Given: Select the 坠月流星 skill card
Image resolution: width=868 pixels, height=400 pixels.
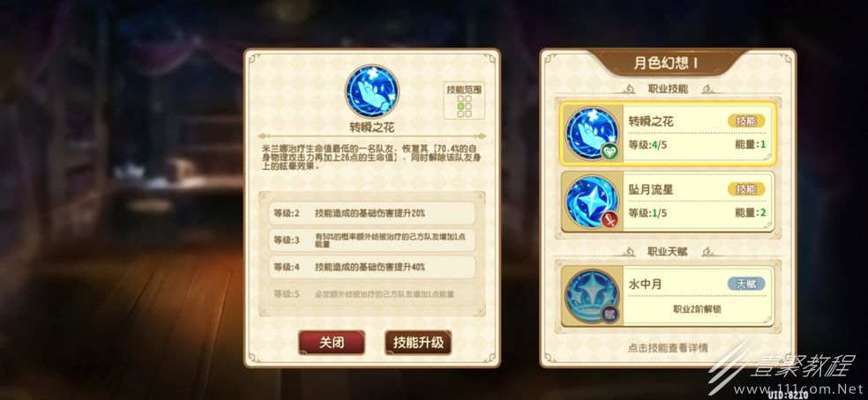Looking at the screenshot, I should [x=668, y=202].
